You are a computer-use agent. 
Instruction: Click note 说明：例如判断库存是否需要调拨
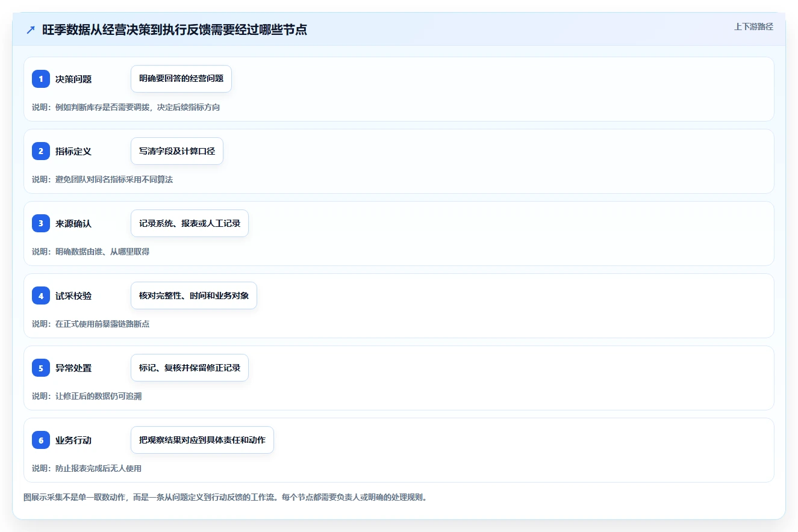click(x=126, y=107)
